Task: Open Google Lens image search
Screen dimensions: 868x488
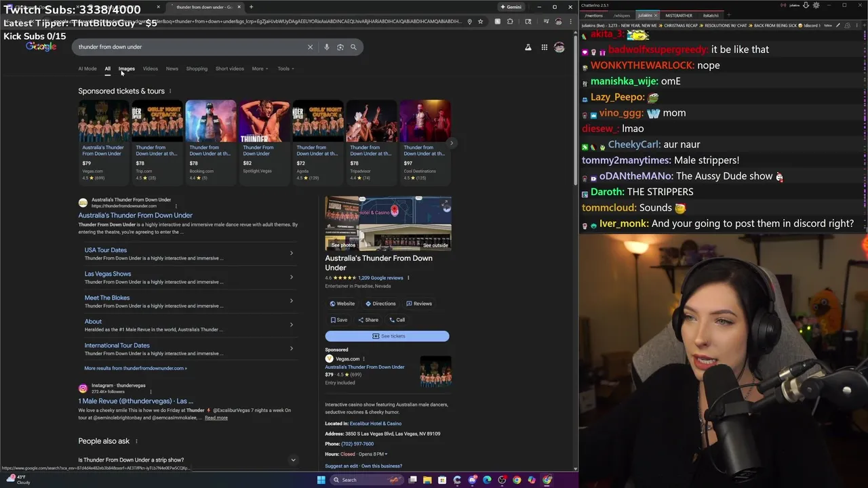Action: (x=340, y=47)
